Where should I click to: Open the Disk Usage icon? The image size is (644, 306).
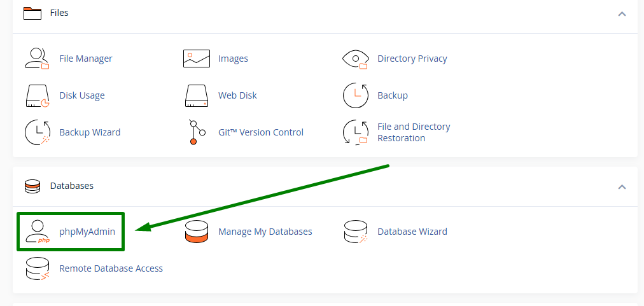click(x=36, y=95)
